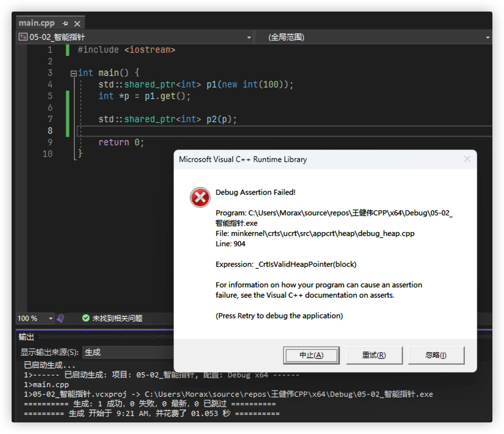Click the 未找到相关问题 status text
The image size is (504, 434).
pos(117,318)
